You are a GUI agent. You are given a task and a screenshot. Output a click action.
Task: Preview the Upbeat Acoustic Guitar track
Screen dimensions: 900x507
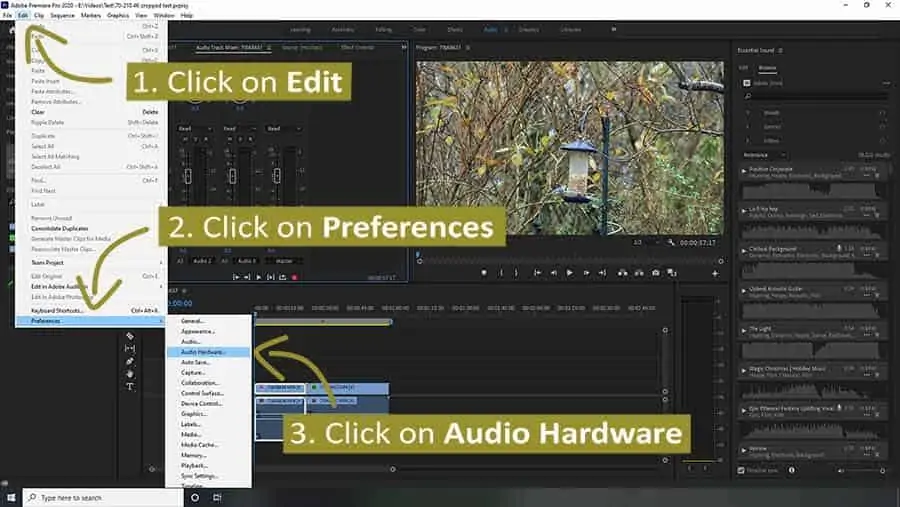click(744, 291)
